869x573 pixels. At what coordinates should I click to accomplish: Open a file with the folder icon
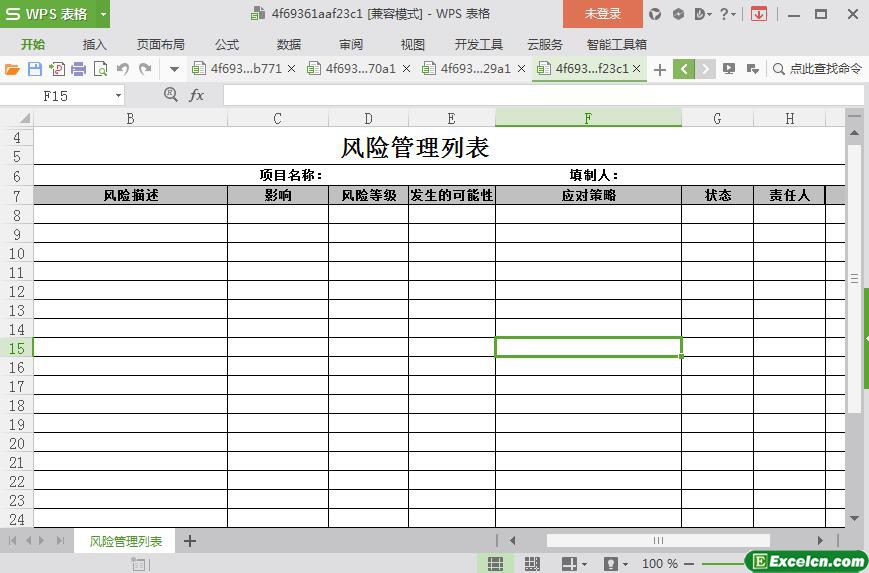coord(12,69)
